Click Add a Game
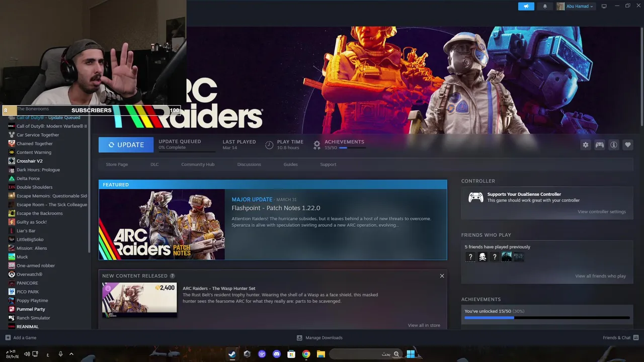Viewport: 644px width, 362px height. pyautogui.click(x=21, y=338)
